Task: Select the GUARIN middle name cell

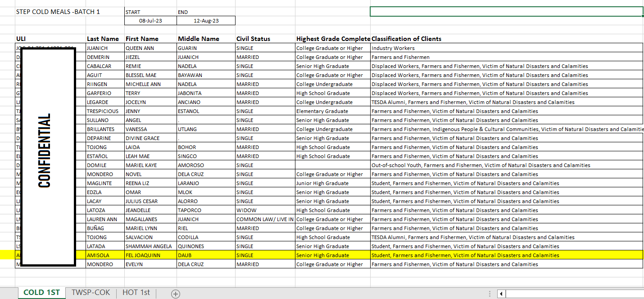Action: [206, 48]
